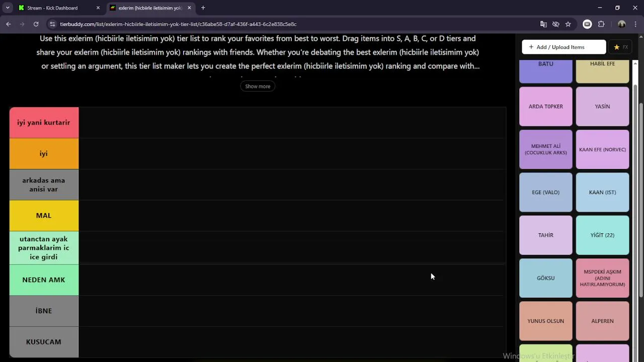Reload the tierbuddy page
Screen dimensions: 644x362
(x=36, y=24)
